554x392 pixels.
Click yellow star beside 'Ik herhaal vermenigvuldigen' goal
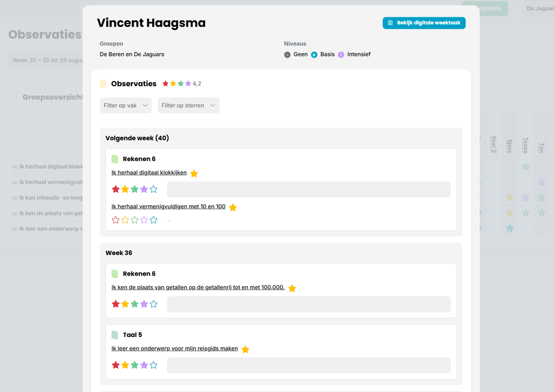233,207
